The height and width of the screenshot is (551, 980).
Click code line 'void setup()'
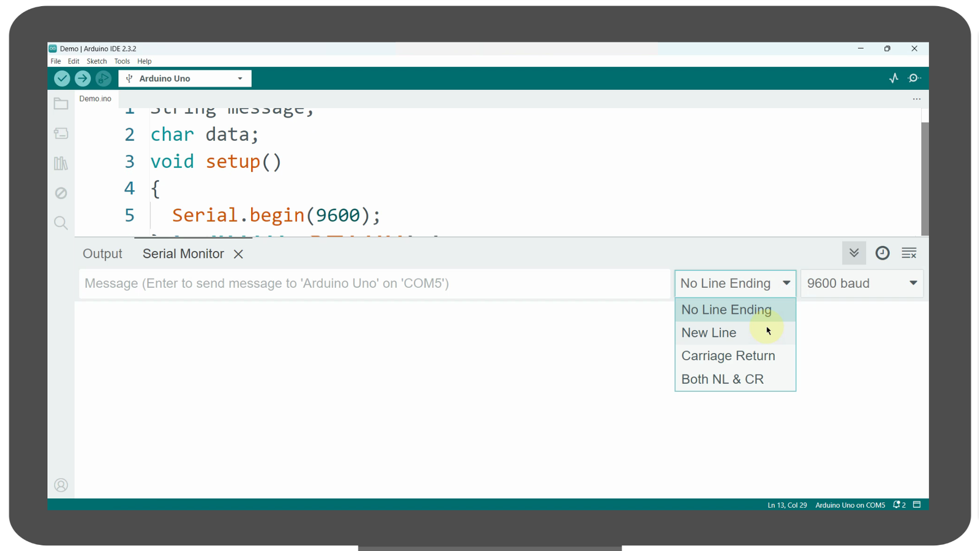click(x=216, y=162)
